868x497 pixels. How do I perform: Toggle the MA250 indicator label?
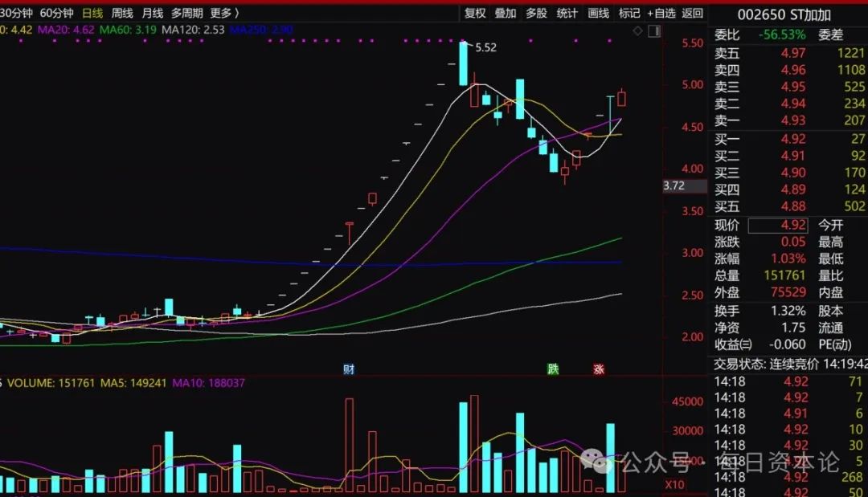(261, 30)
